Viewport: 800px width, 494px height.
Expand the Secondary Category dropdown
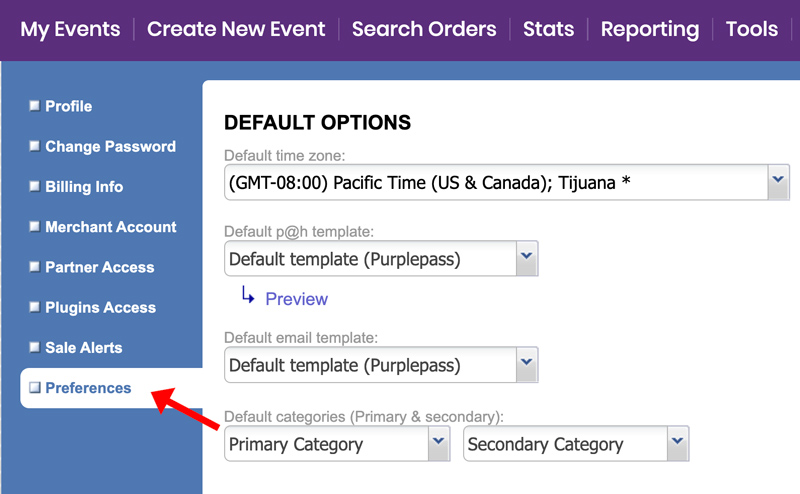click(x=576, y=444)
